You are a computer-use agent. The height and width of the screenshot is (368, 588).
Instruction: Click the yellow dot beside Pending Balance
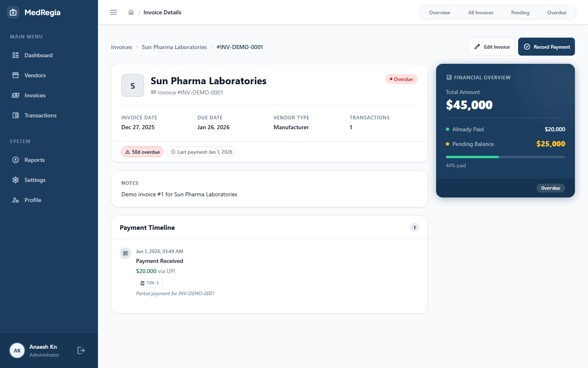pyautogui.click(x=448, y=144)
